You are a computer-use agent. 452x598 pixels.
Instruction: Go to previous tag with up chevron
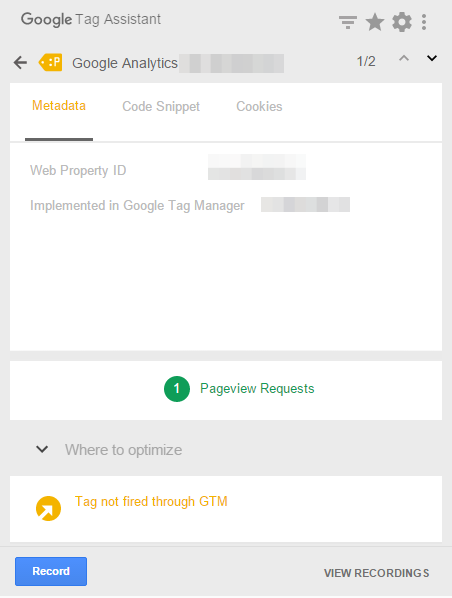coord(404,58)
